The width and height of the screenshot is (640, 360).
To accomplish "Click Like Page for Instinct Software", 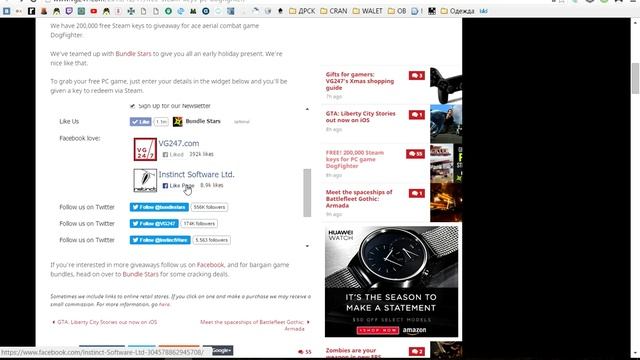I will (x=178, y=185).
